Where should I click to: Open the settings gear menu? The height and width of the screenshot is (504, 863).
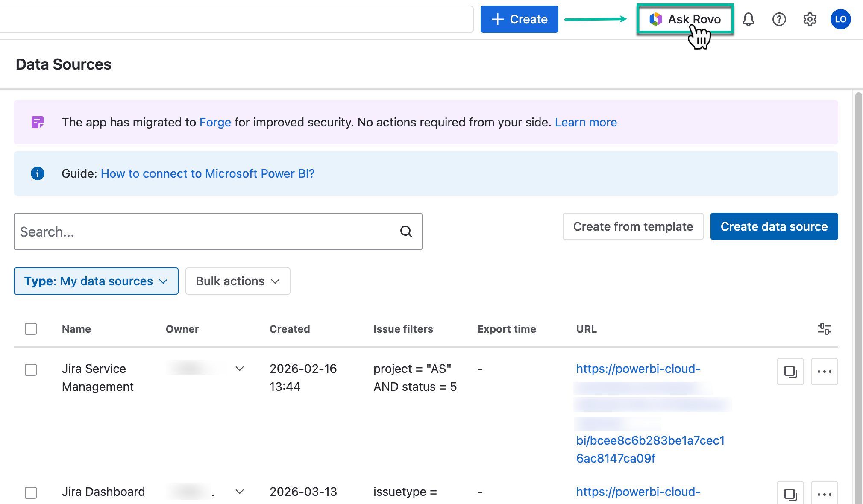point(810,19)
